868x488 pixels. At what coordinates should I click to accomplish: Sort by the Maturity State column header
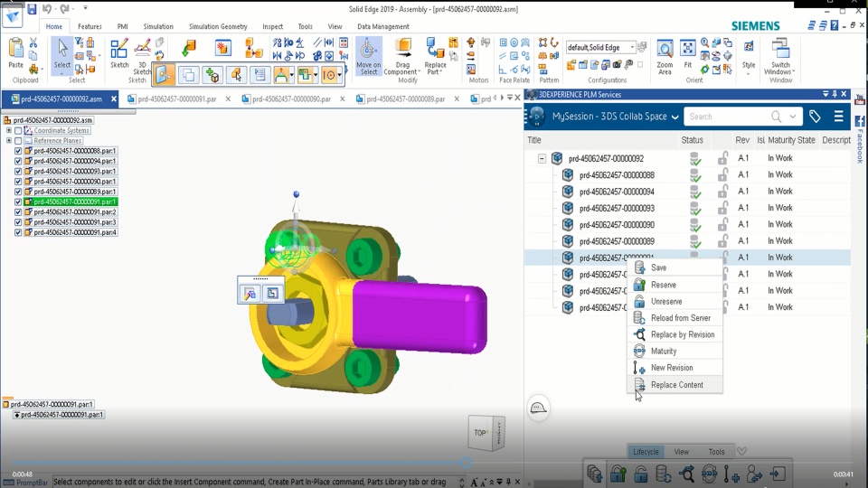pyautogui.click(x=791, y=140)
